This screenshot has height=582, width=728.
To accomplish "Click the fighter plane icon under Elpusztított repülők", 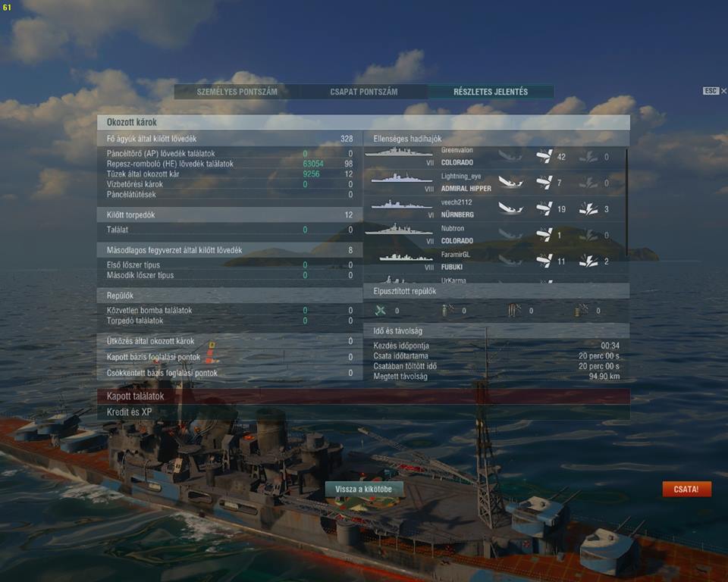I will click(x=380, y=311).
